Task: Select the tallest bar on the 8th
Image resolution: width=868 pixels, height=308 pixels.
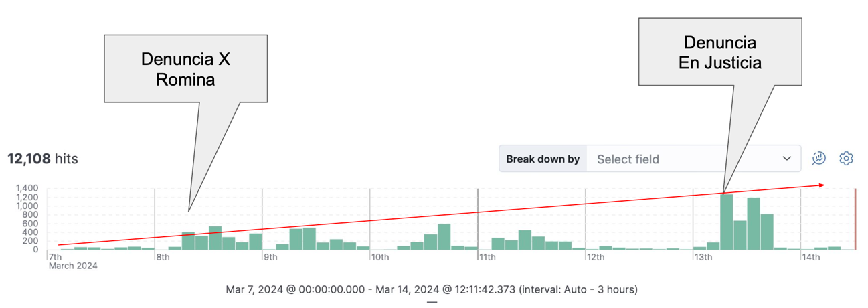Action: [x=215, y=238]
